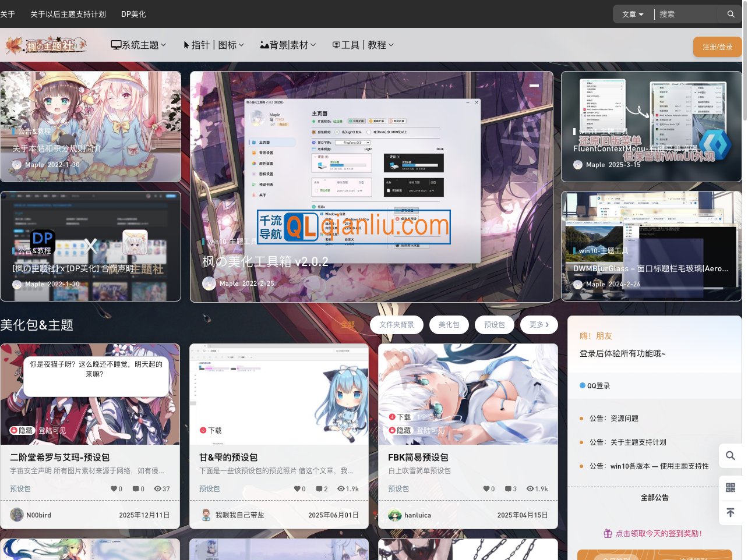The image size is (748, 560).
Task: Switch to the 美化包 filter tab
Action: pos(449,324)
